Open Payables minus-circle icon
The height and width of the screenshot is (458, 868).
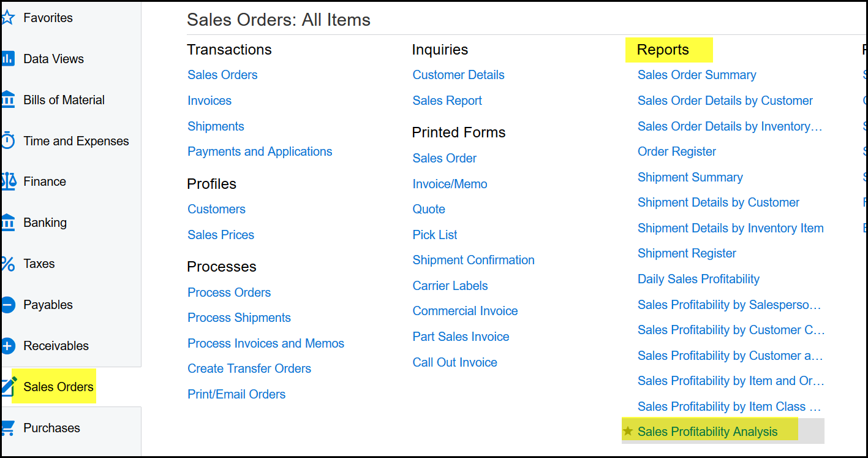pyautogui.click(x=7, y=305)
